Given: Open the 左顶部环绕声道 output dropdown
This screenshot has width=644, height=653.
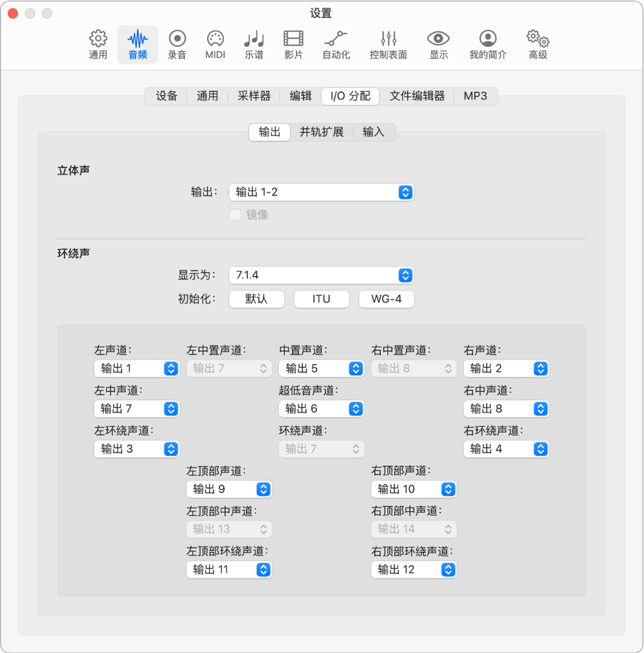Looking at the screenshot, I should point(229,570).
